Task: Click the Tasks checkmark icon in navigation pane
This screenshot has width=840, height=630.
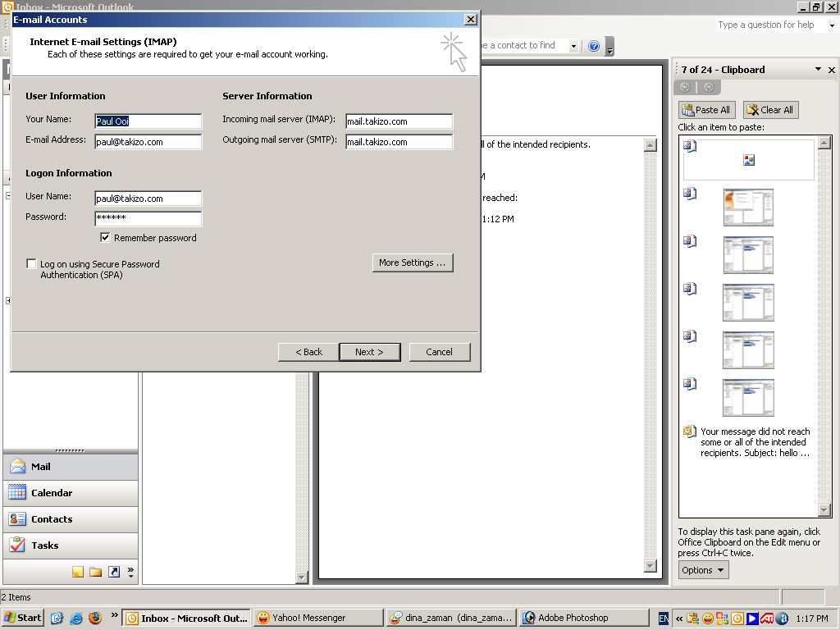Action: click(17, 545)
